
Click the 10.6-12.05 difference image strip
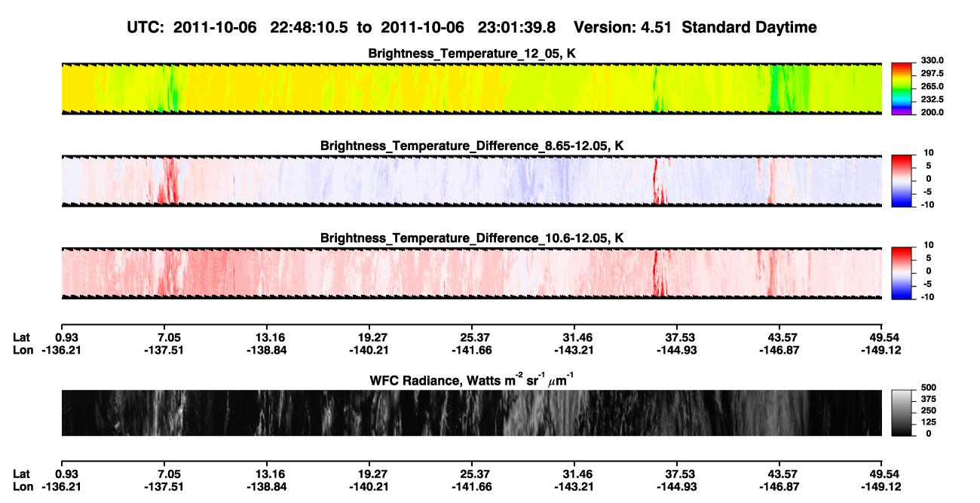(x=471, y=274)
